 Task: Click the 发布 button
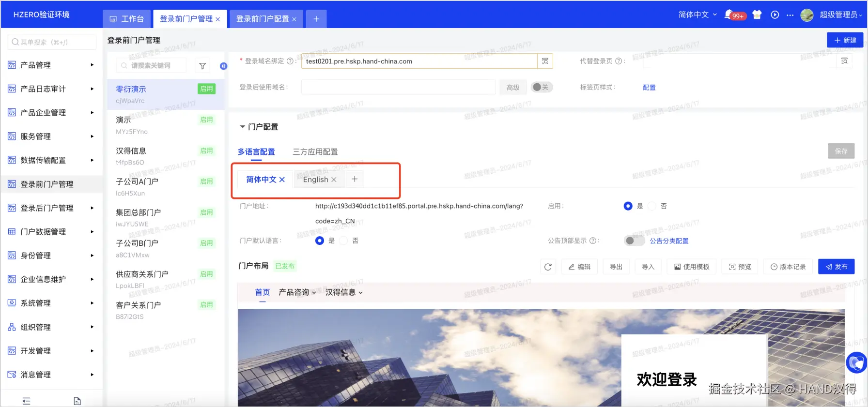point(837,267)
